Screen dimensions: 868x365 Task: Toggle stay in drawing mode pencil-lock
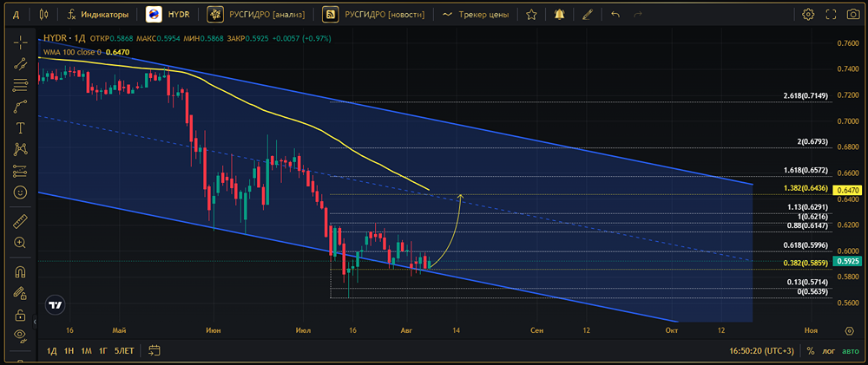coord(21,292)
